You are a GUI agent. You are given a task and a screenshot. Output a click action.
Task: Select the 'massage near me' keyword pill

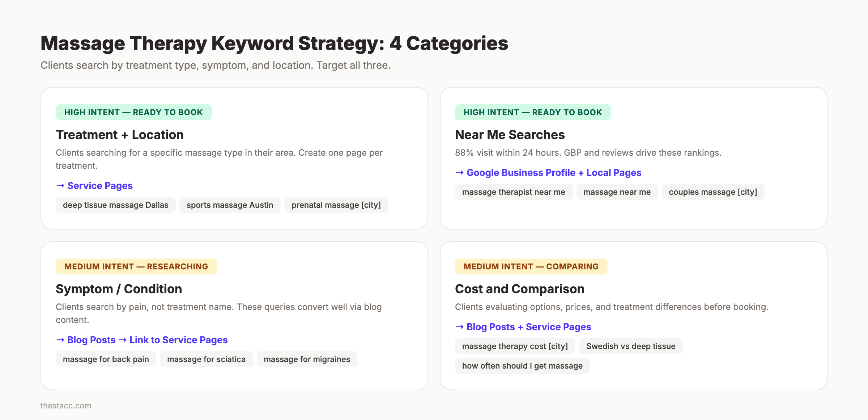coord(617,192)
